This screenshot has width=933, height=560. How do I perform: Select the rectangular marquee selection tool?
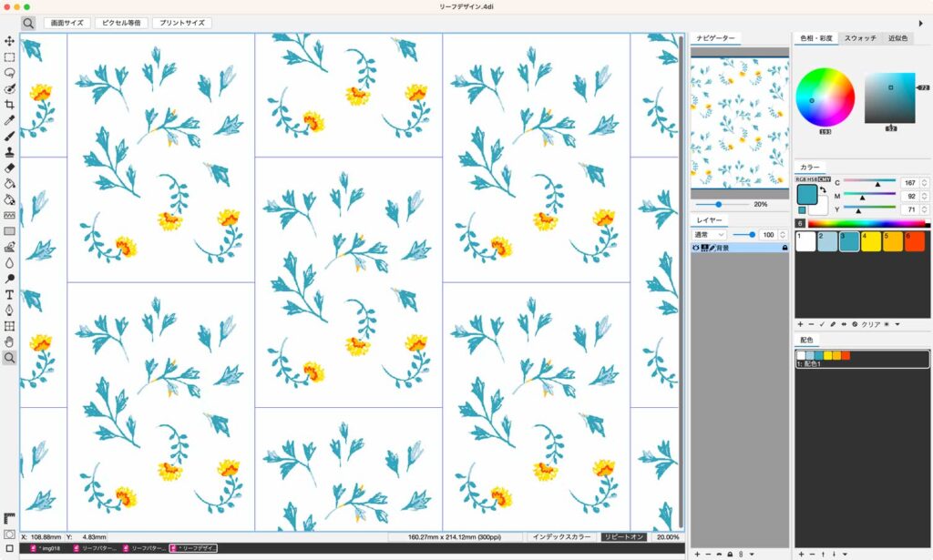9,57
